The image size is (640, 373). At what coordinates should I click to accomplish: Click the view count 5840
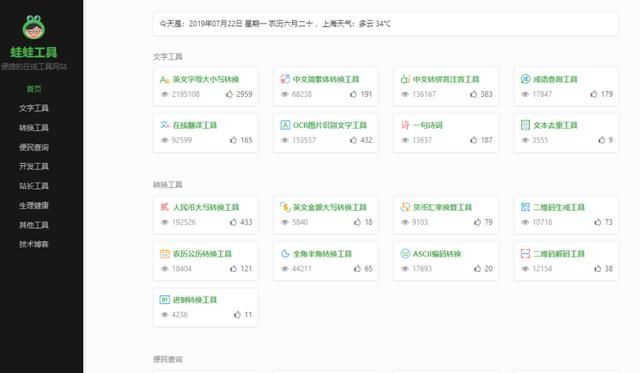coord(300,222)
